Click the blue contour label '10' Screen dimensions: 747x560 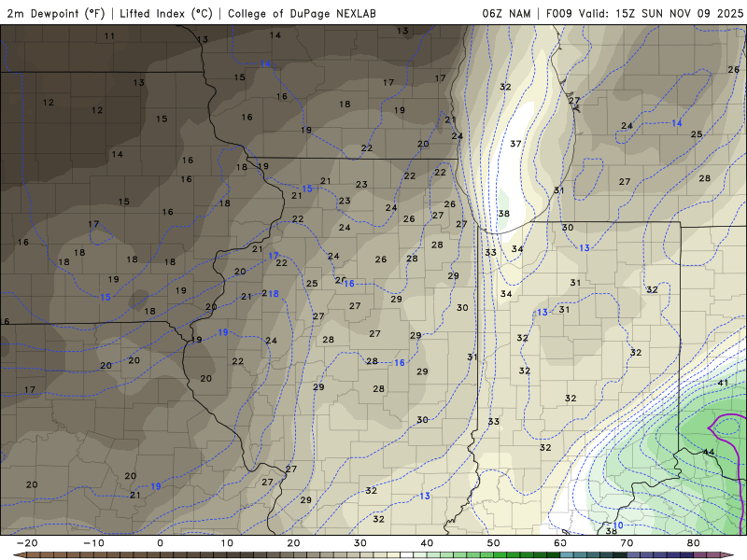[618, 525]
